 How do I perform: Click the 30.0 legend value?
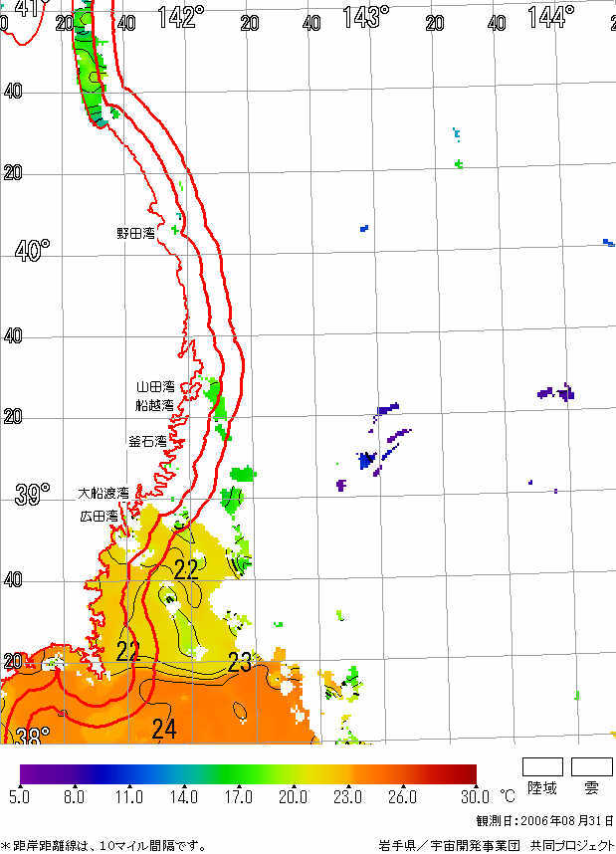tap(475, 798)
